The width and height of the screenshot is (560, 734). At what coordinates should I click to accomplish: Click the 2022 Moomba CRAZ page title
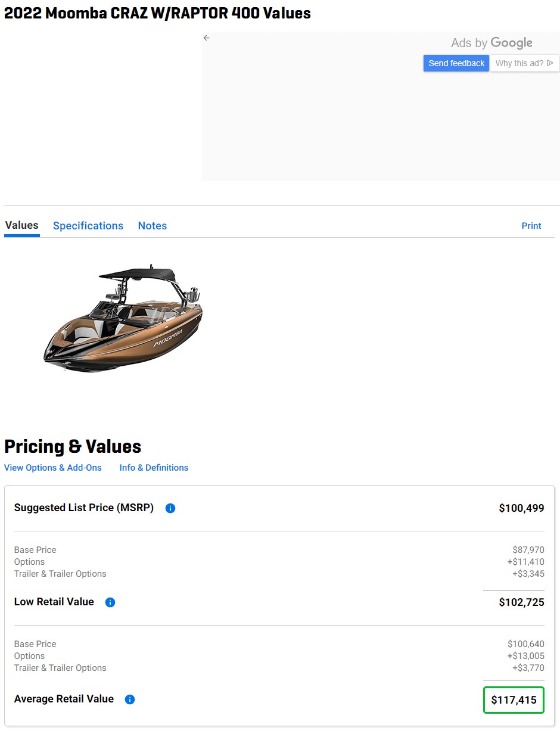(x=157, y=13)
